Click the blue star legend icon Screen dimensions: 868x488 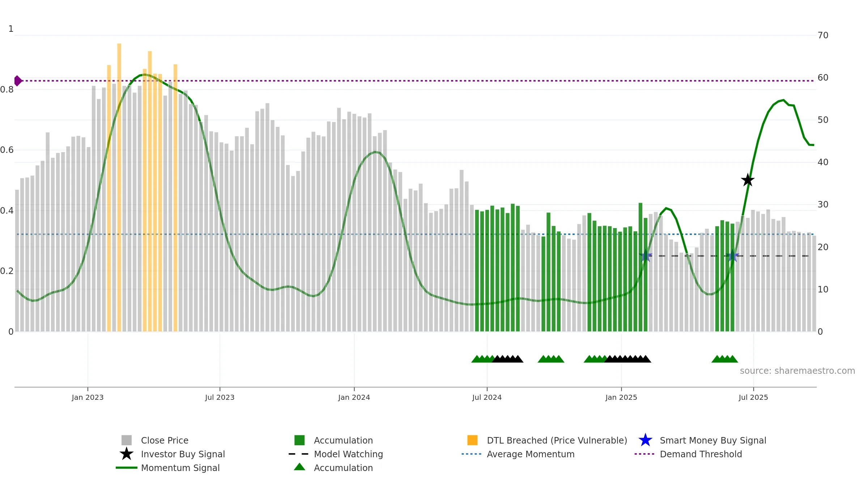tap(645, 440)
